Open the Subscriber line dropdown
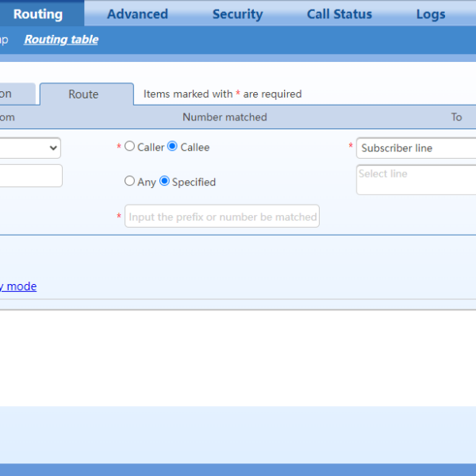Screen dimensions: 476x476 point(416,148)
